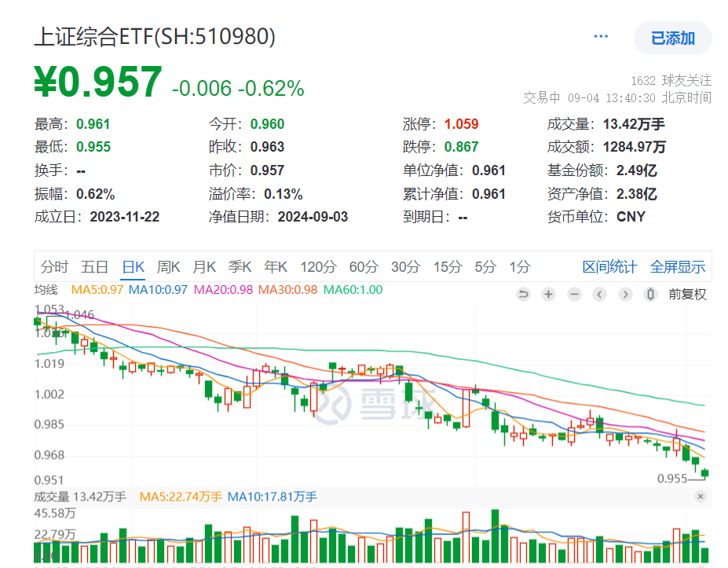The width and height of the screenshot is (728, 568).
Task: Switch to the 30分 interval tab
Action: click(406, 267)
